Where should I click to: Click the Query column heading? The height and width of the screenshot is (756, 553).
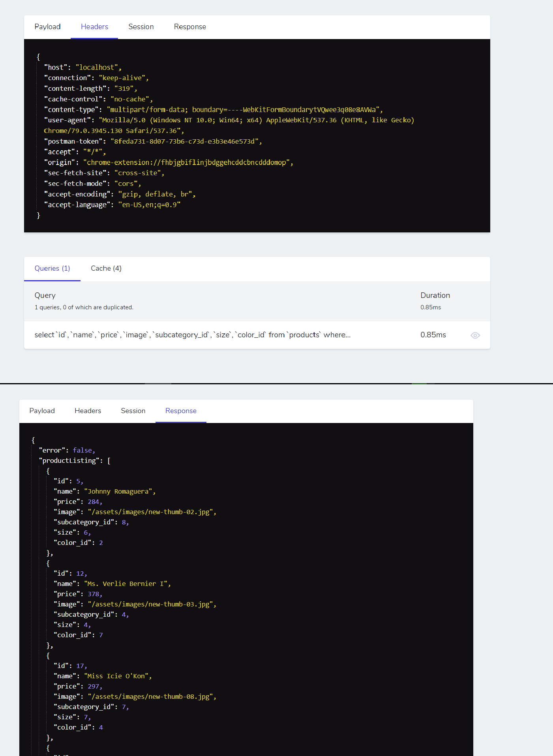coord(45,296)
